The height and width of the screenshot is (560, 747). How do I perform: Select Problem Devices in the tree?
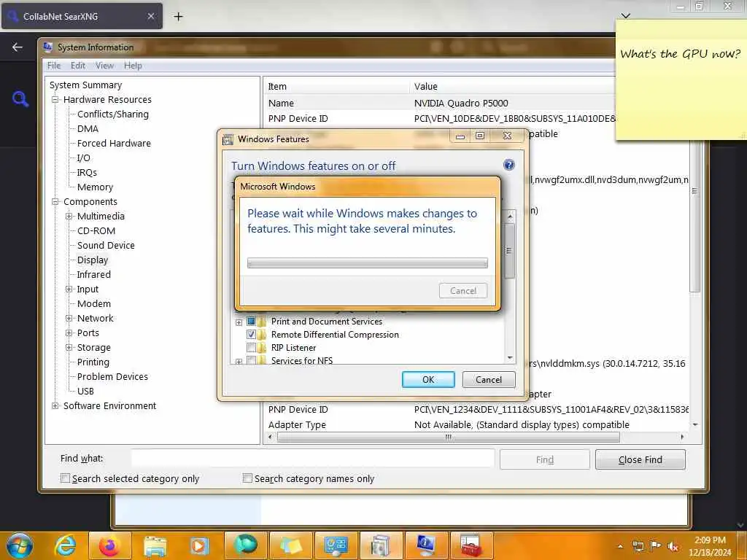click(112, 377)
